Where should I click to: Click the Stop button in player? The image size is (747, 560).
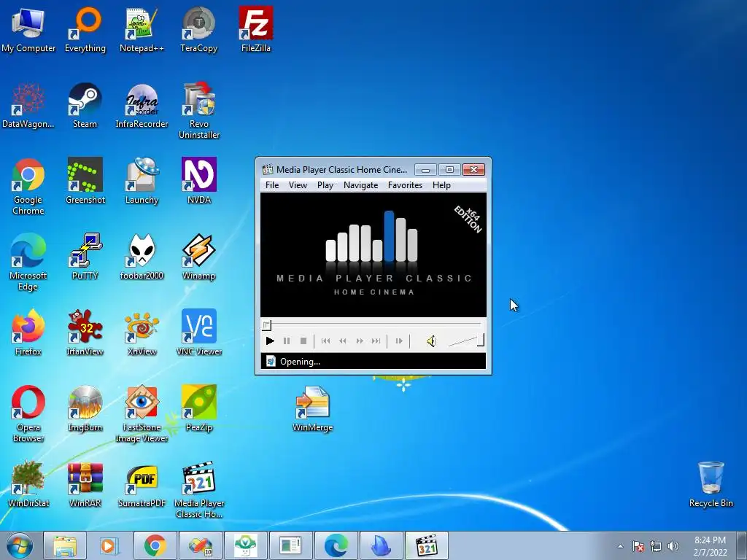(303, 341)
